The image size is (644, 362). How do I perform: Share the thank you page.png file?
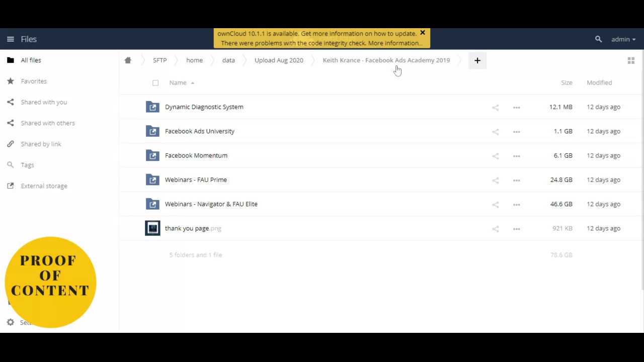496,229
